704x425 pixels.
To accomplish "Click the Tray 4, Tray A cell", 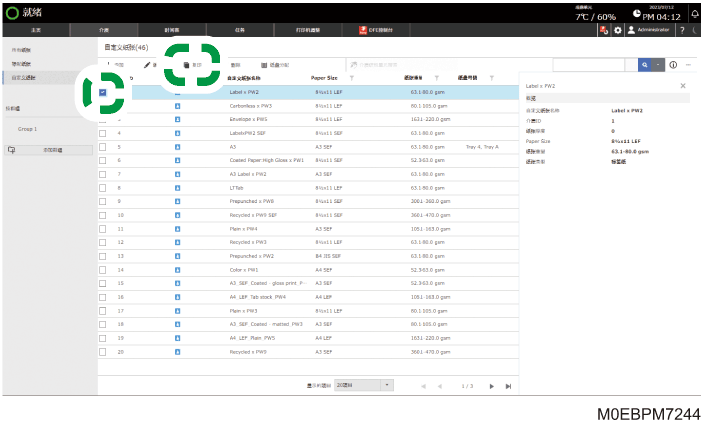I will 482,147.
